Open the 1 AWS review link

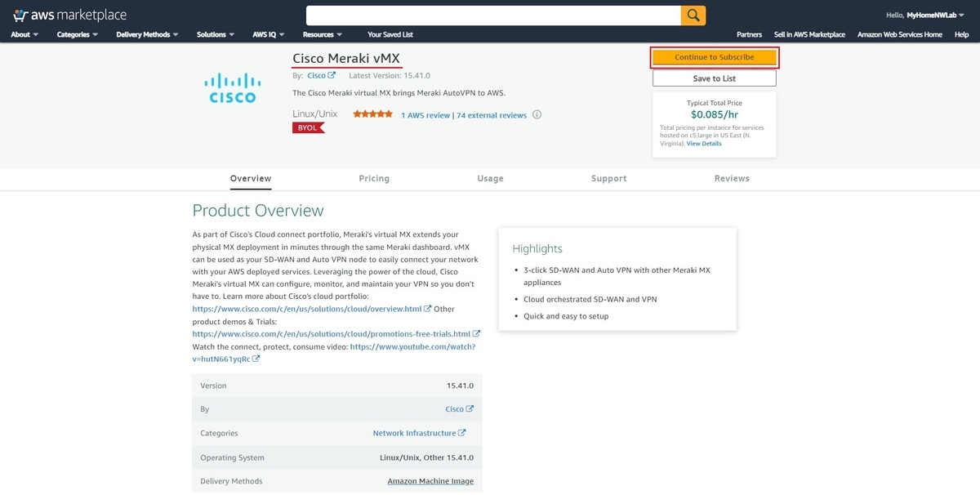425,115
